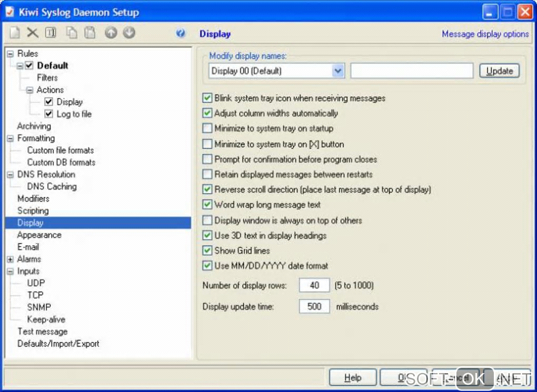The width and height of the screenshot is (537, 392).
Task: Select DNS Caching in the tree
Action: [x=52, y=186]
